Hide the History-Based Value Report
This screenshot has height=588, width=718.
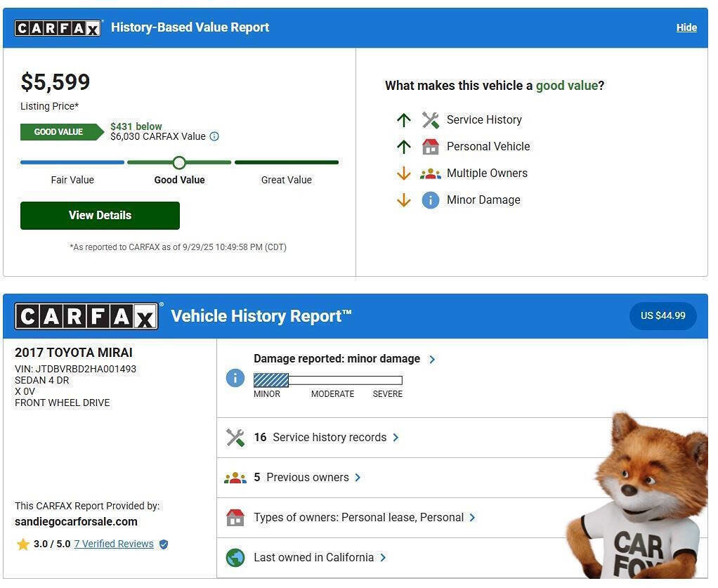[x=686, y=27]
